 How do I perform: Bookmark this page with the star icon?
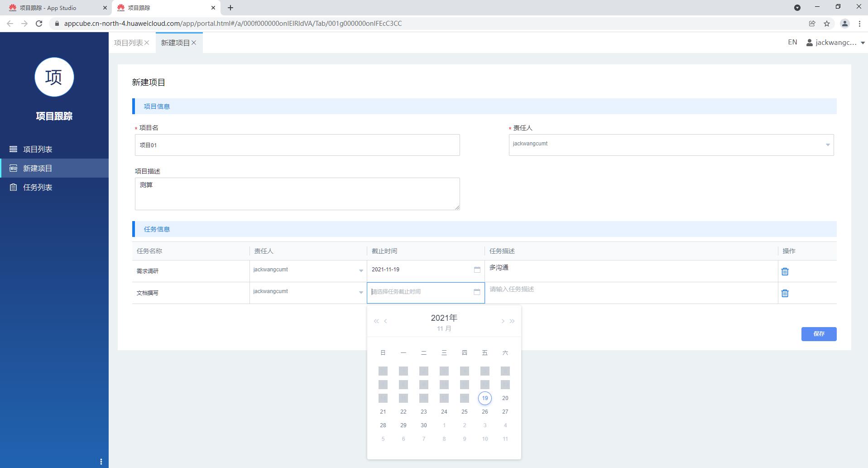pyautogui.click(x=827, y=24)
